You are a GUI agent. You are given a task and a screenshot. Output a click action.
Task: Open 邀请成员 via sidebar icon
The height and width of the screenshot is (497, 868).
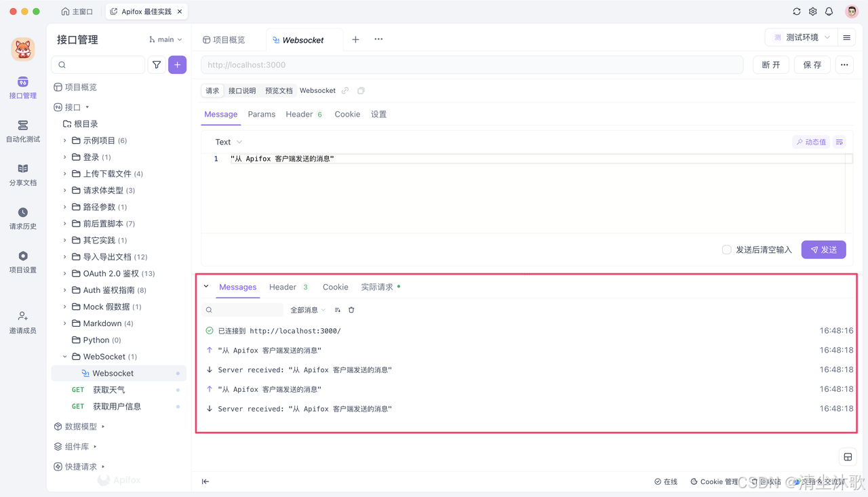pyautogui.click(x=22, y=321)
